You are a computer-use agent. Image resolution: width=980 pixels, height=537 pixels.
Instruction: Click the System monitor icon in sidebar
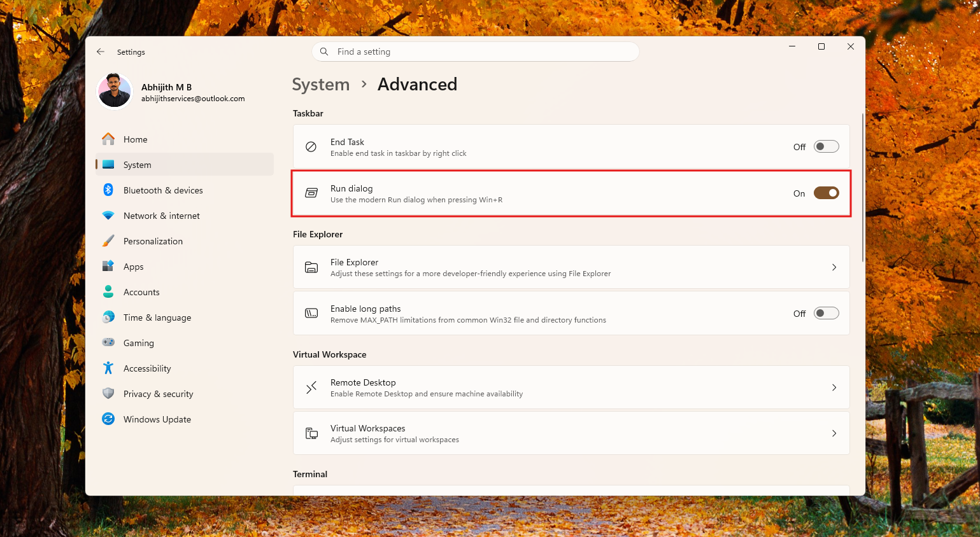108,164
